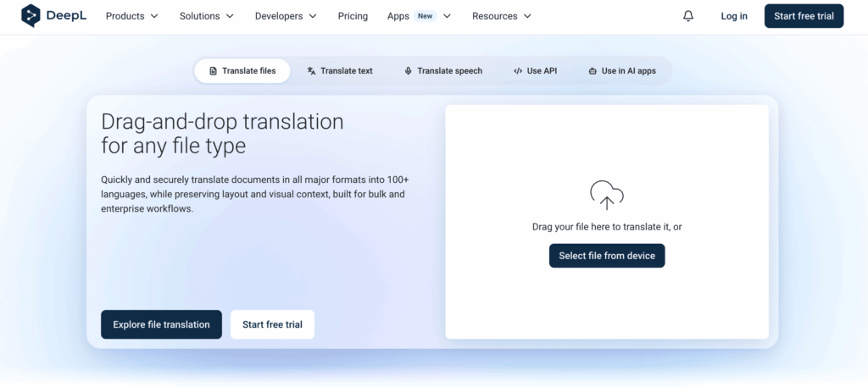Click 'Drag your file here to translate it, or' text

607,227
